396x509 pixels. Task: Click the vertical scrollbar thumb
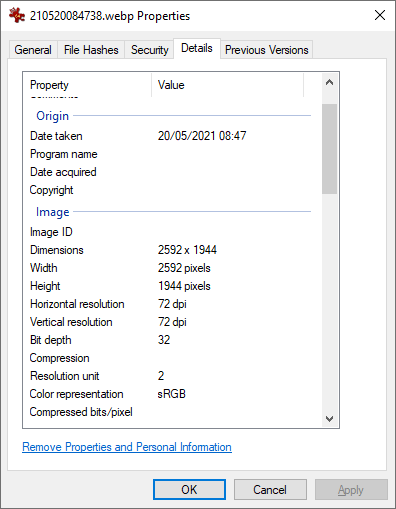pyautogui.click(x=329, y=149)
